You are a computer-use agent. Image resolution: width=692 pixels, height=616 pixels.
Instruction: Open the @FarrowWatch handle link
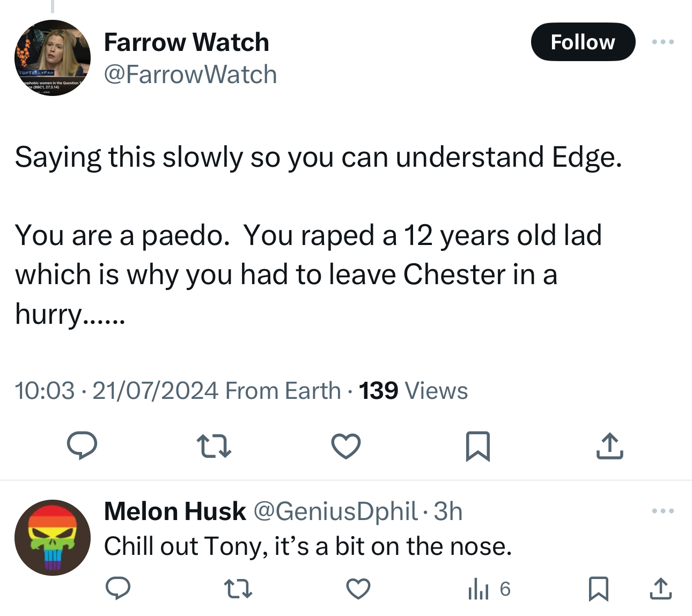tap(190, 75)
